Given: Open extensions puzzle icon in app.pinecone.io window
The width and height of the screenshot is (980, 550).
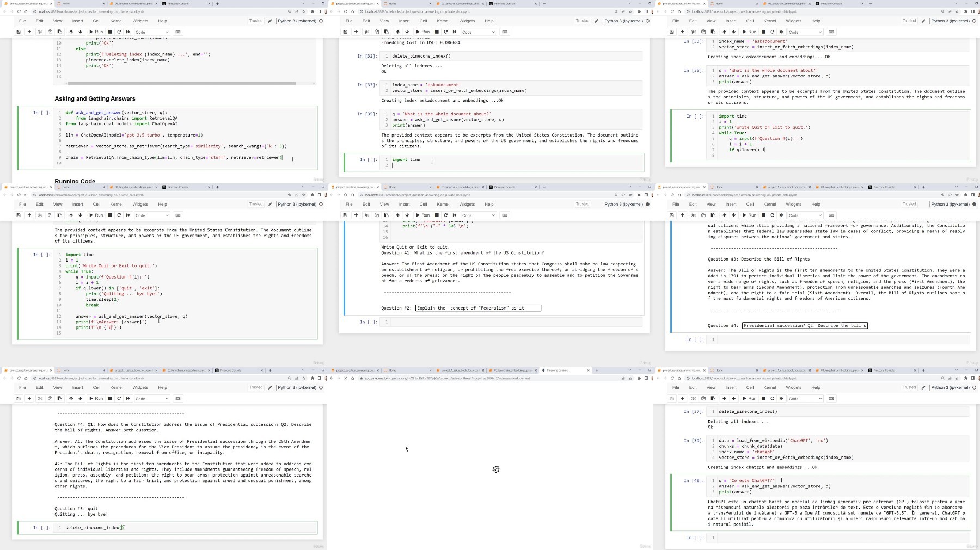Looking at the screenshot, I should [x=639, y=378].
